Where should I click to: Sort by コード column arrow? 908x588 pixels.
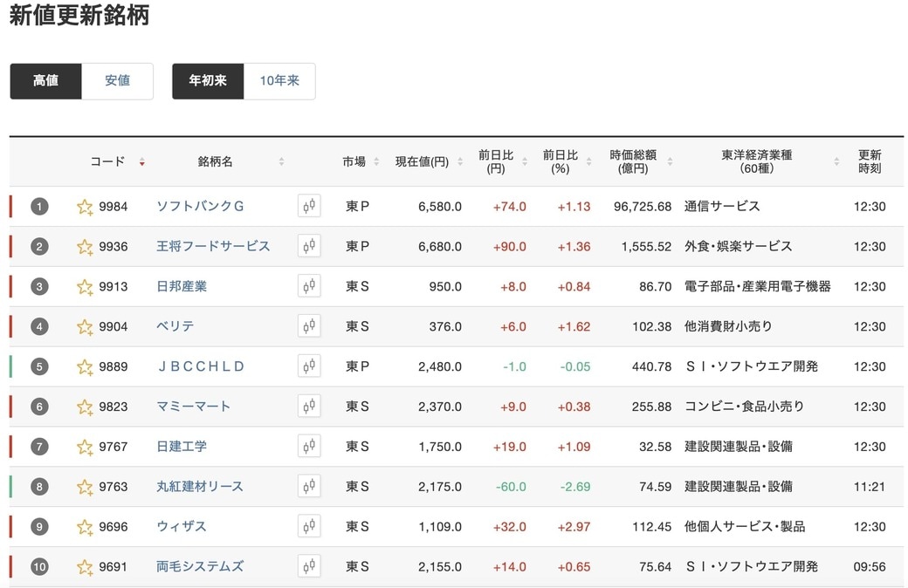[x=141, y=162]
